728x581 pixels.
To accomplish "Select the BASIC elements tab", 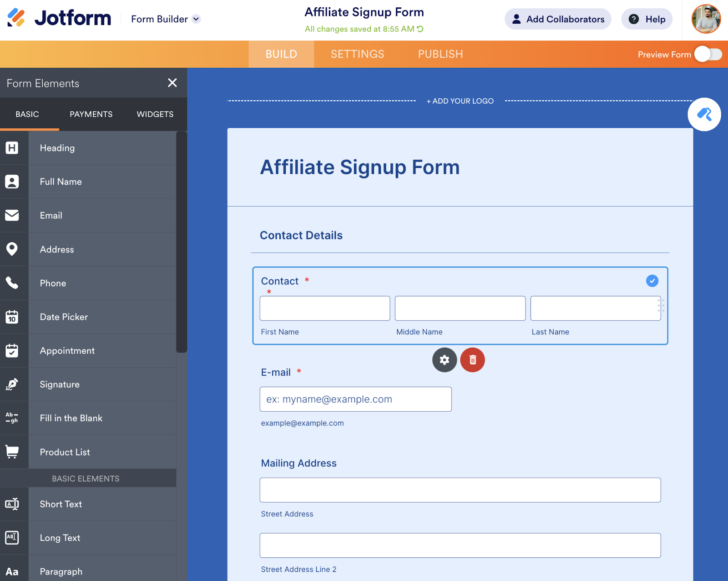I will (27, 114).
